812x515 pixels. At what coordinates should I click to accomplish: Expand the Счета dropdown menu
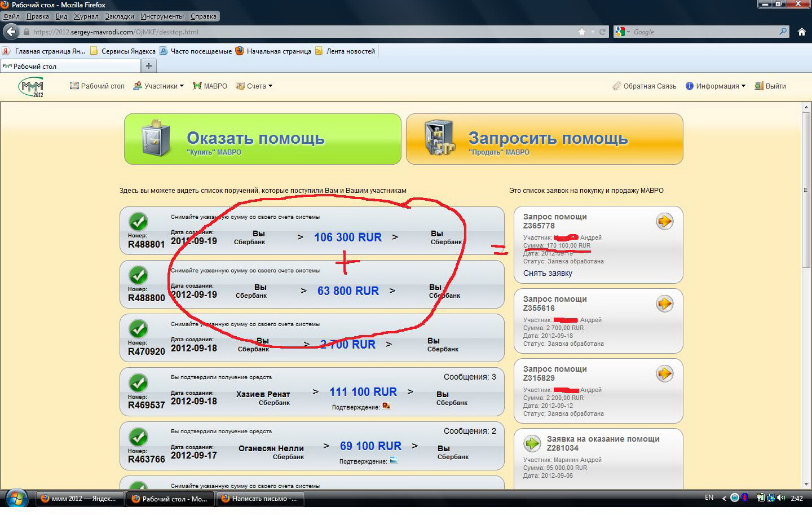pos(254,86)
